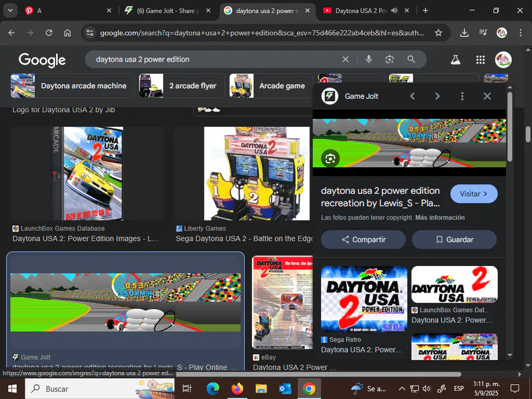Open a new browser tab
532x399 pixels.
(x=425, y=11)
